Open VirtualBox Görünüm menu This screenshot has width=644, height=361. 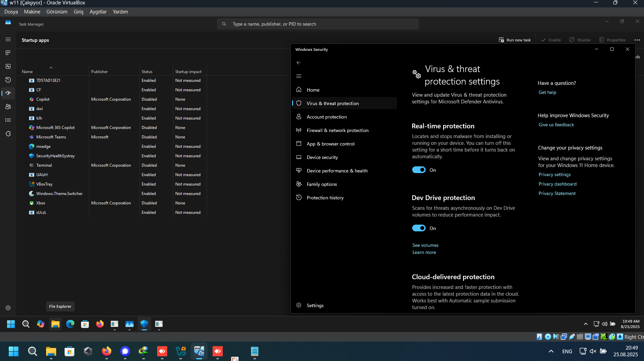pos(57,12)
